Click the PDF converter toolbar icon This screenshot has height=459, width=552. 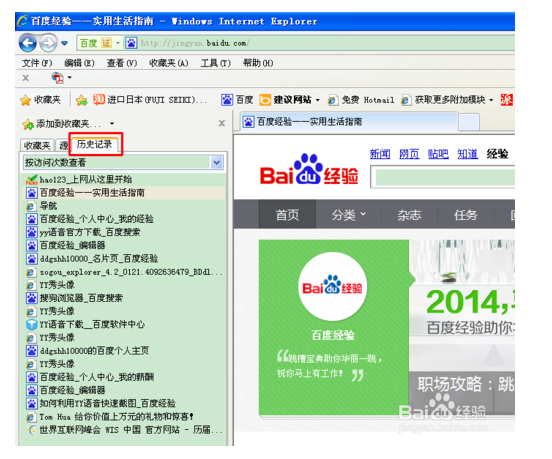point(58,78)
